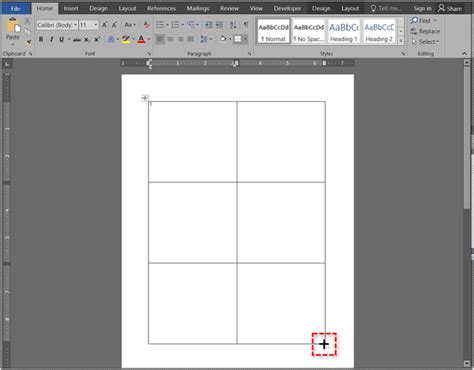Click the table move handle above table
This screenshot has height=370, width=474.
click(145, 98)
